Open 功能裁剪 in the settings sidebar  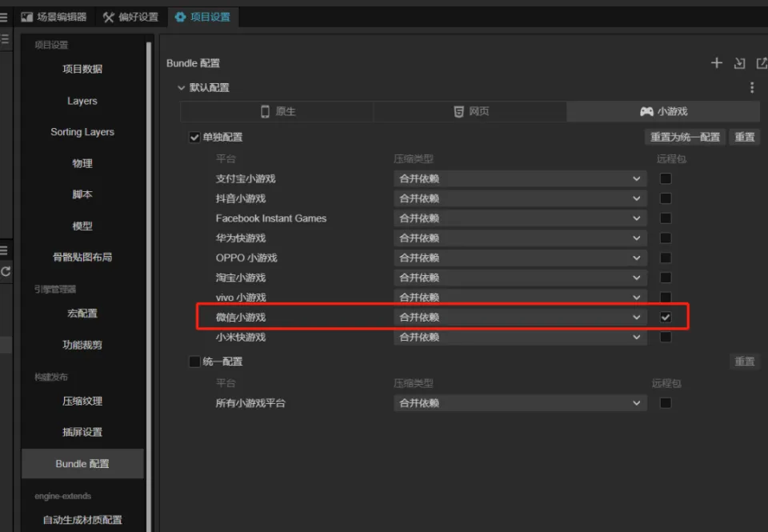(82, 345)
